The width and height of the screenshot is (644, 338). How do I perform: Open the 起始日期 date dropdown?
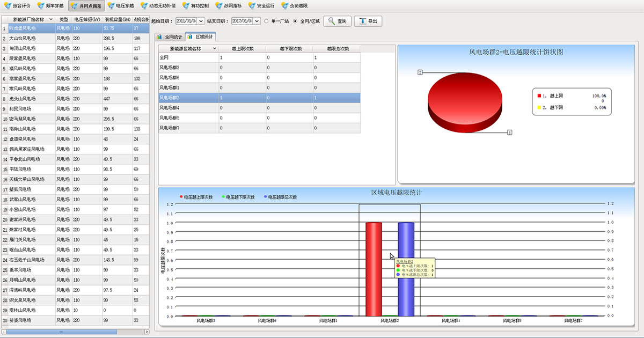(202, 21)
